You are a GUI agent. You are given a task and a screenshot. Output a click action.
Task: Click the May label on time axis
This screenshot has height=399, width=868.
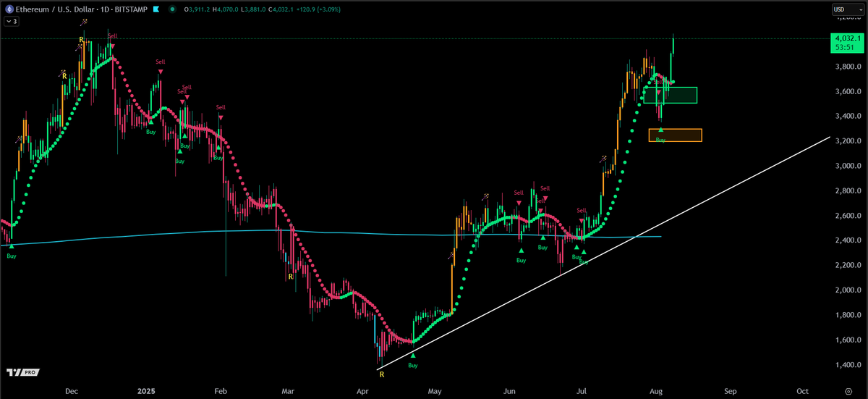[435, 390]
